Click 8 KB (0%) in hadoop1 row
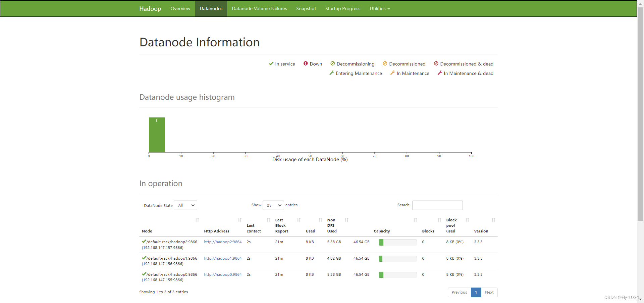The height and width of the screenshot is (303, 644). (455, 258)
